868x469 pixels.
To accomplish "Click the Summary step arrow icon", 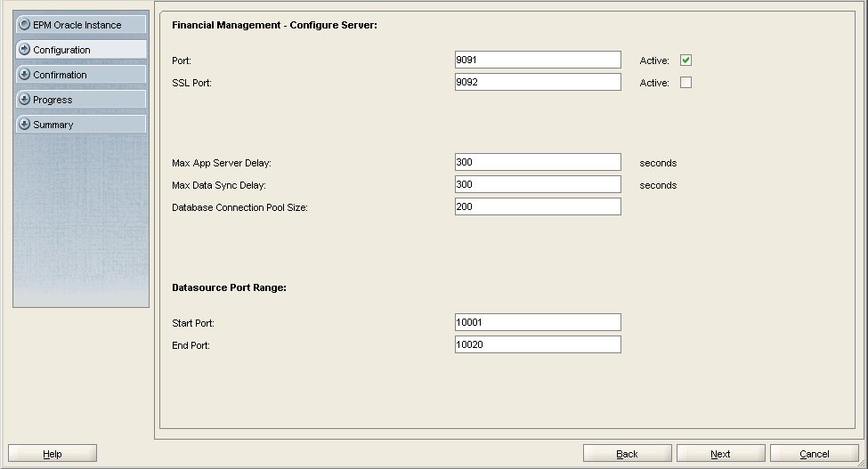I will (x=24, y=124).
